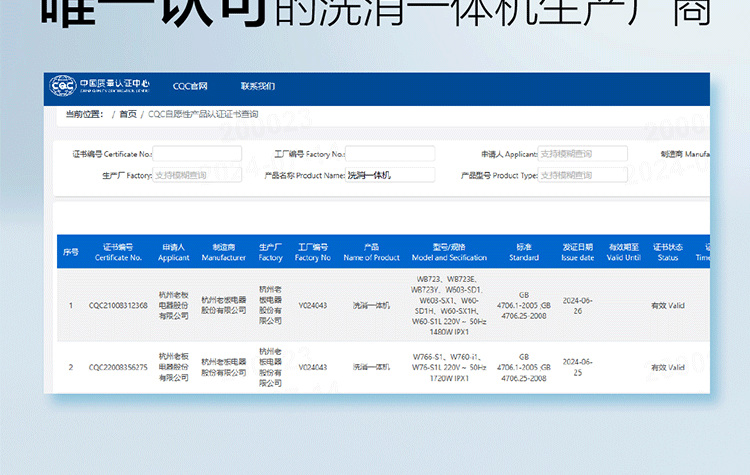Open certificate CQC22008356275
The width and height of the screenshot is (750, 475).
[x=118, y=367]
